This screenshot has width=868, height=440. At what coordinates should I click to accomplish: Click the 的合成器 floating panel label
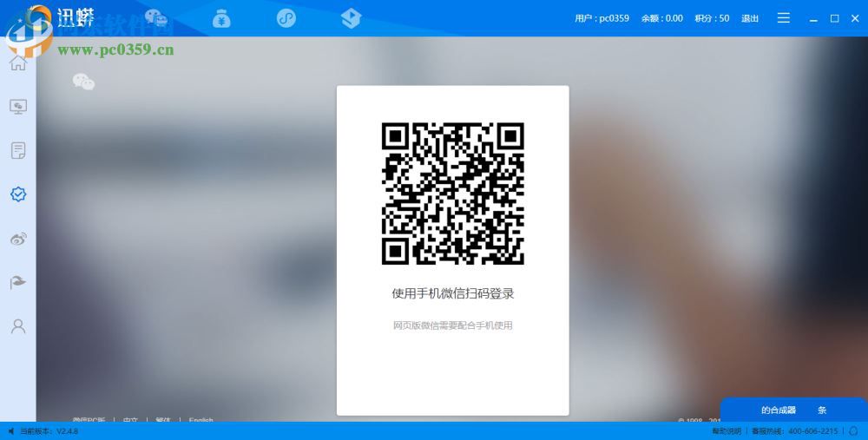(779, 410)
